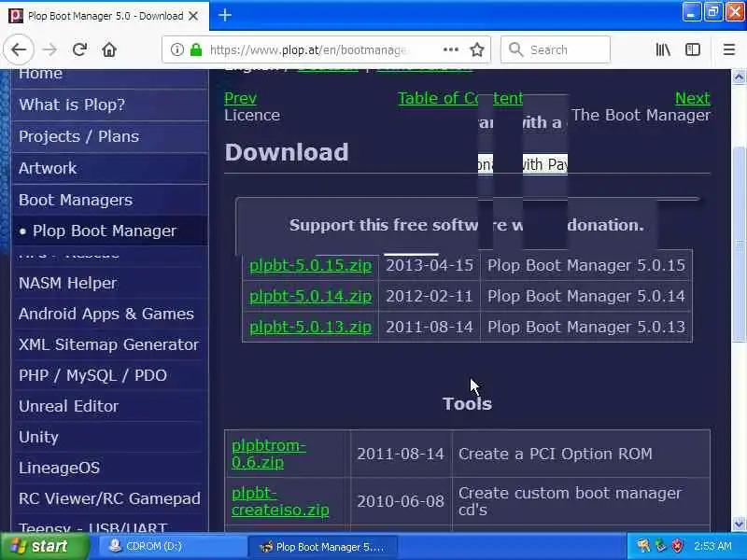Click the page scrollbar up arrow
Screen dimensions: 747x560
point(739,77)
